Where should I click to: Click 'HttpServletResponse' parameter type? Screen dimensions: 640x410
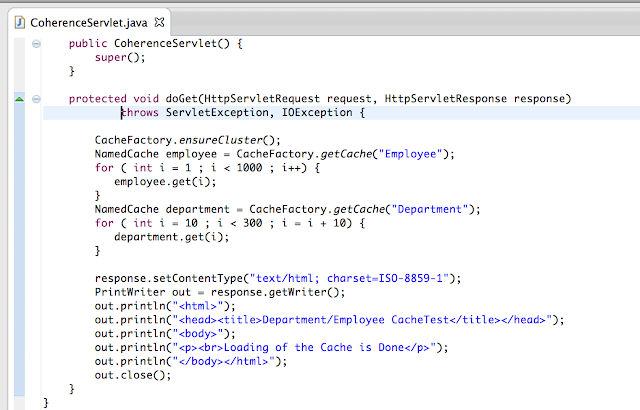pos(446,99)
